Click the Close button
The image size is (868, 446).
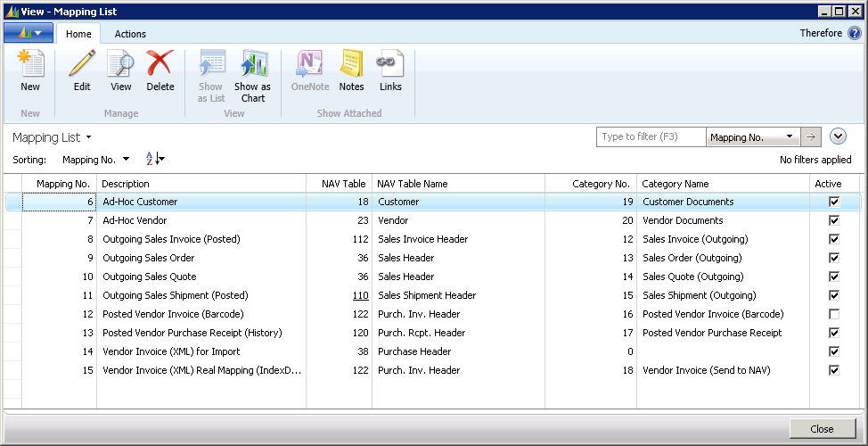point(822,428)
